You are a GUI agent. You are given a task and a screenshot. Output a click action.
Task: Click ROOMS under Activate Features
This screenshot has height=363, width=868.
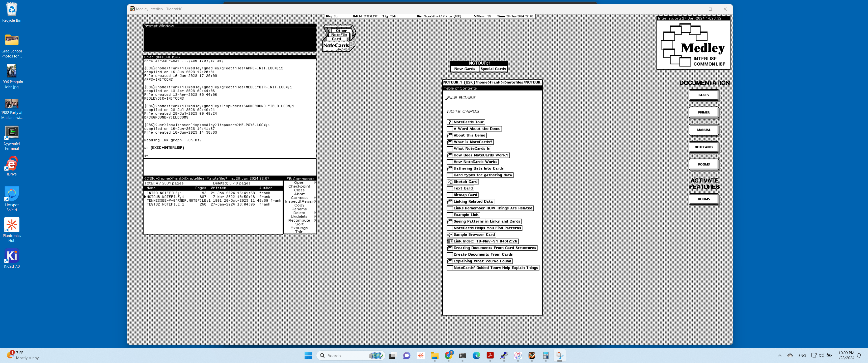[x=703, y=199]
